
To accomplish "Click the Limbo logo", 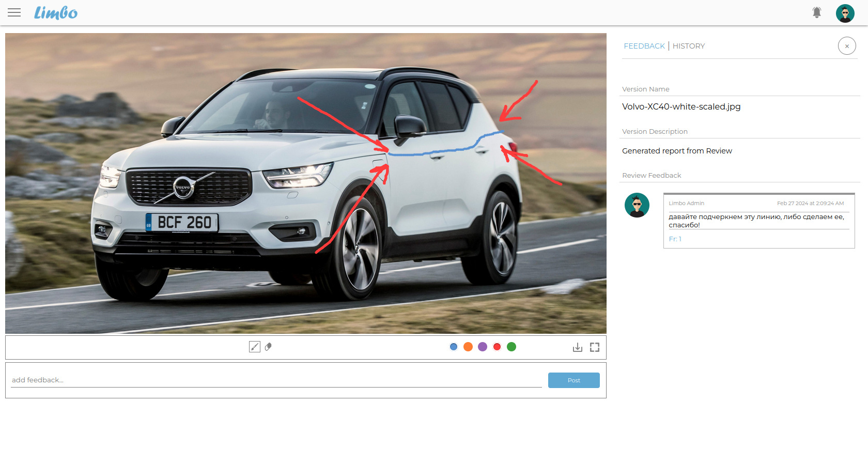I will click(x=56, y=12).
